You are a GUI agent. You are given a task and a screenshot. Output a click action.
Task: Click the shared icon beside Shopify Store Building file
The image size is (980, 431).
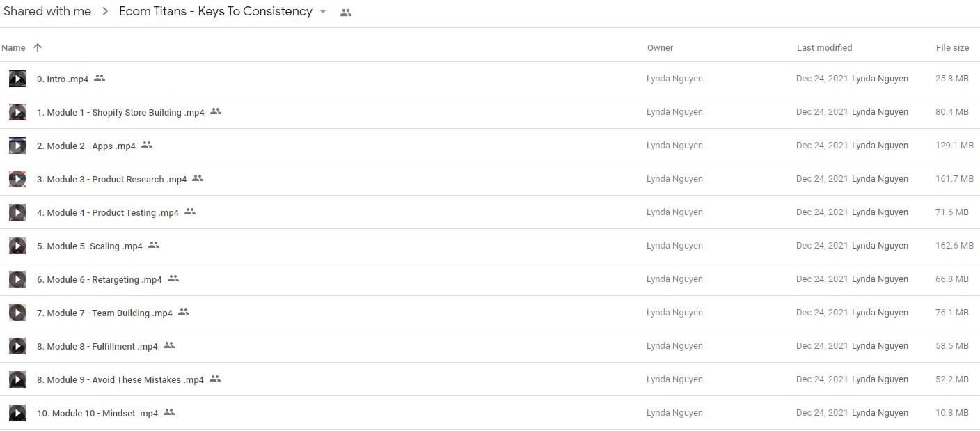216,111
